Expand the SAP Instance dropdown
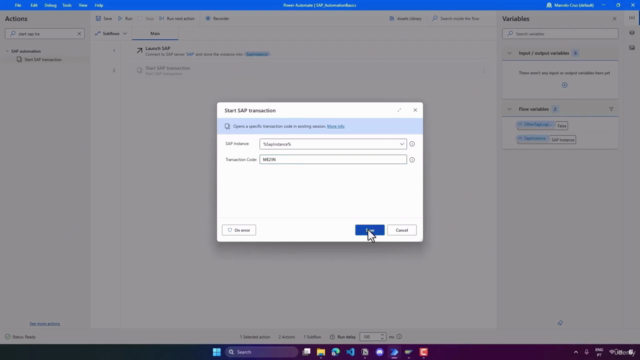Screen dimensions: 640x360 tap(402, 144)
